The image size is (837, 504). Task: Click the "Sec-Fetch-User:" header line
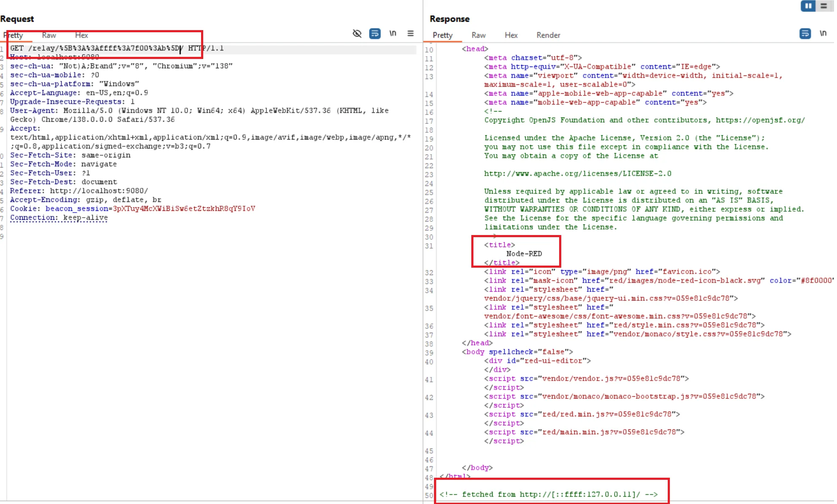click(x=50, y=173)
